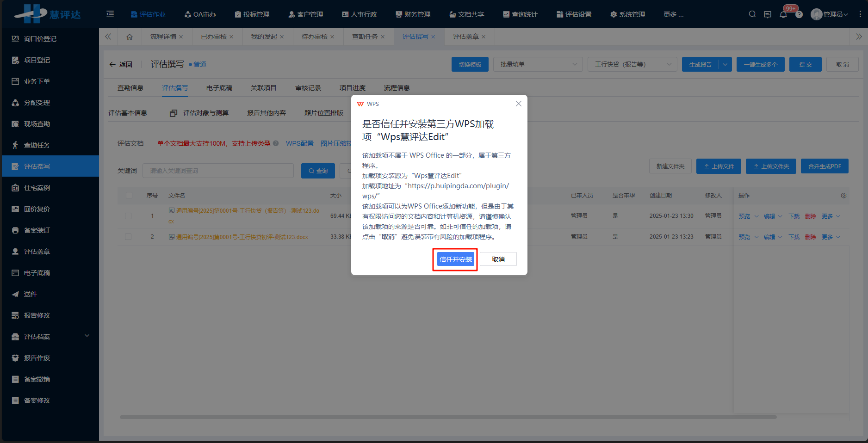Open the 财务管理 top menu

click(x=413, y=14)
